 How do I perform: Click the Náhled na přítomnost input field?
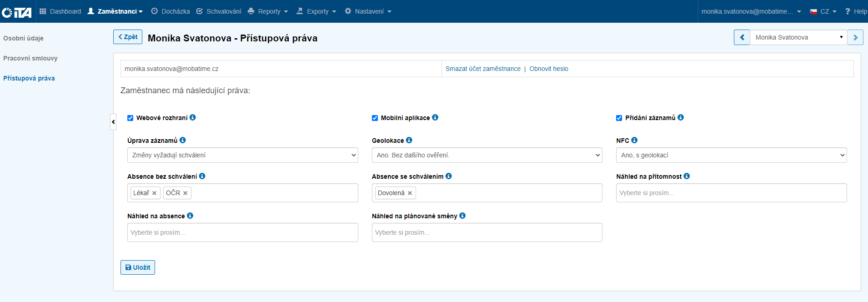(731, 193)
